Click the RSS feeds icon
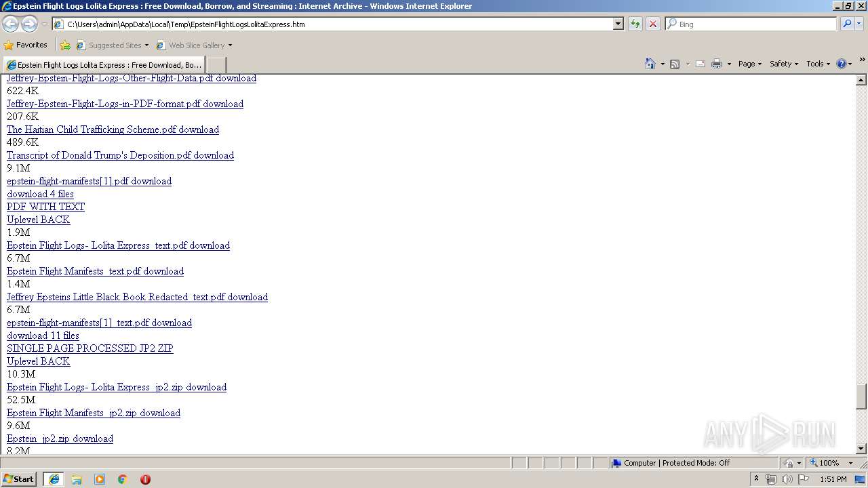Image resolution: width=868 pixels, height=488 pixels. click(675, 64)
